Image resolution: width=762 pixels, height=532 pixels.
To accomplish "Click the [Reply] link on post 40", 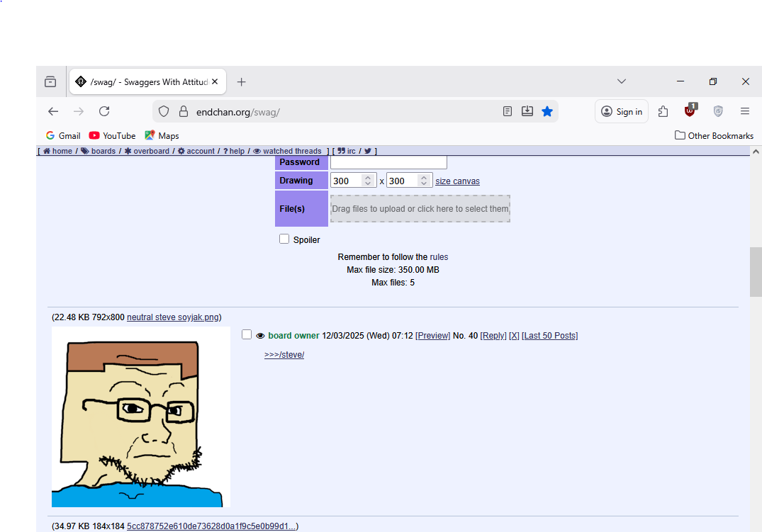I will click(493, 336).
